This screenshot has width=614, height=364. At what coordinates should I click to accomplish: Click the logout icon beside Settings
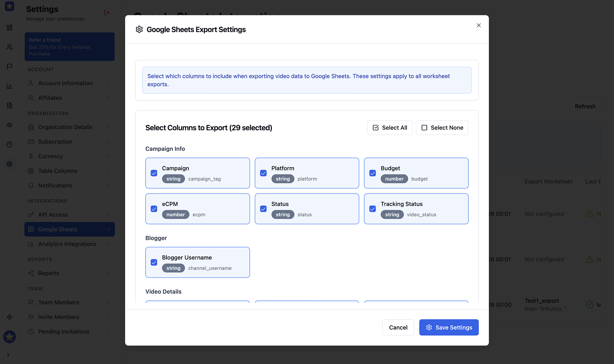pyautogui.click(x=107, y=13)
